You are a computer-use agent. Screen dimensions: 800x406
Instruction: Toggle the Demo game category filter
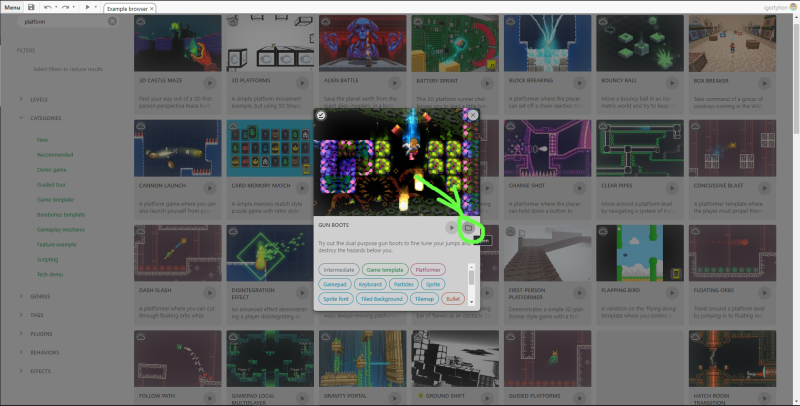point(52,170)
